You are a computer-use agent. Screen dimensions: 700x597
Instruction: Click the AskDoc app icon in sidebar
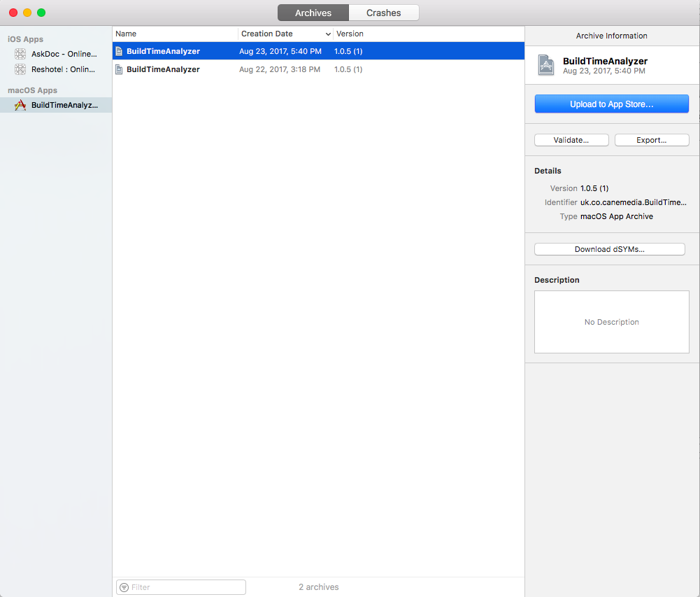point(20,54)
